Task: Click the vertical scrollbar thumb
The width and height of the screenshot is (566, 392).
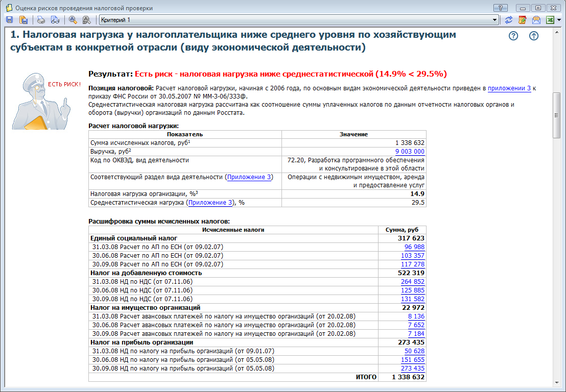Action: pyautogui.click(x=556, y=115)
